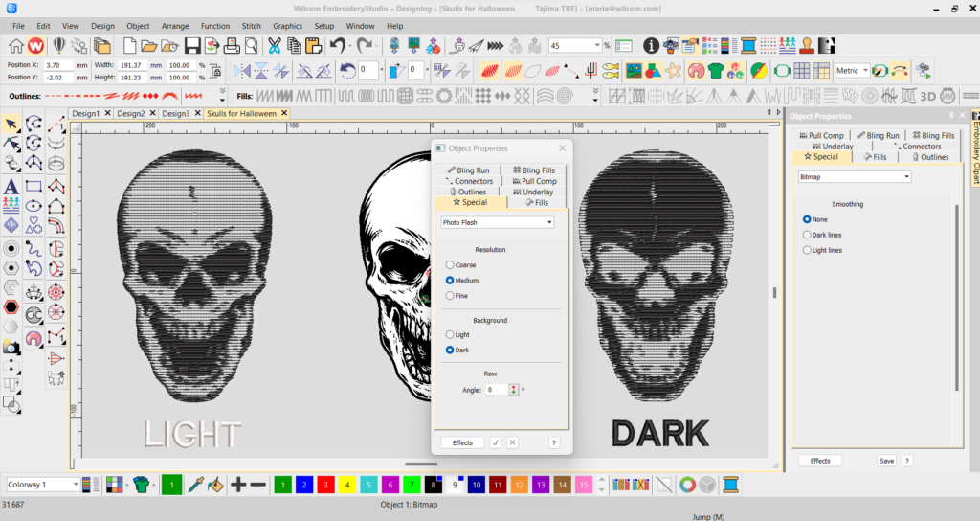
Task: Click the Effects button in floating dialog
Action: coord(462,442)
